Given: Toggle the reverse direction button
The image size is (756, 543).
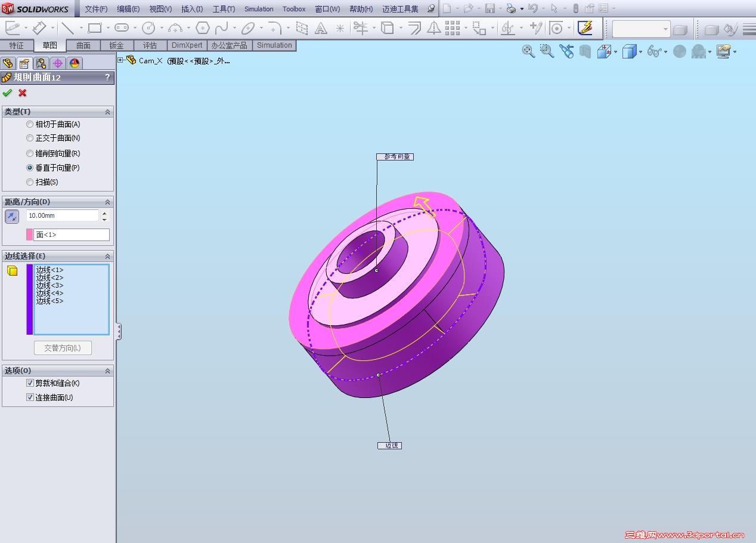Looking at the screenshot, I should click(12, 217).
